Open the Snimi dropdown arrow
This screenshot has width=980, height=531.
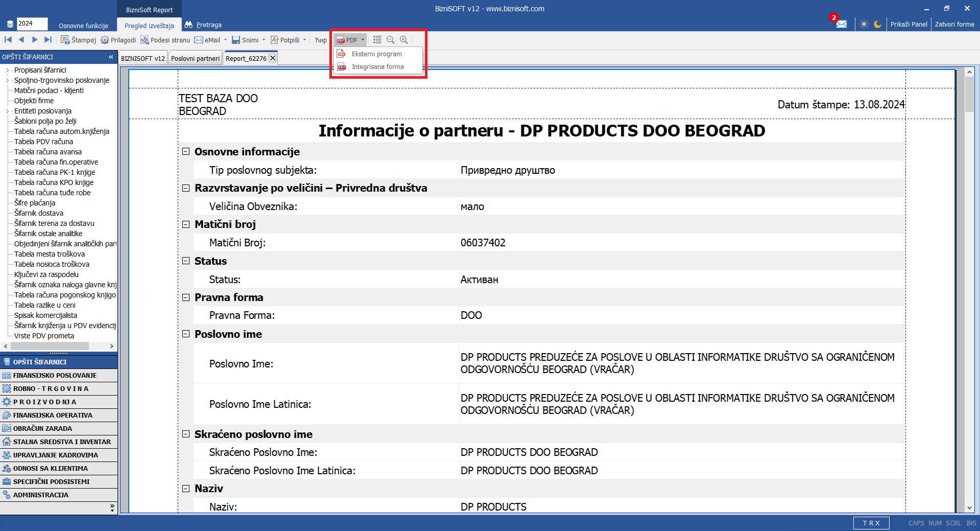[x=264, y=40]
